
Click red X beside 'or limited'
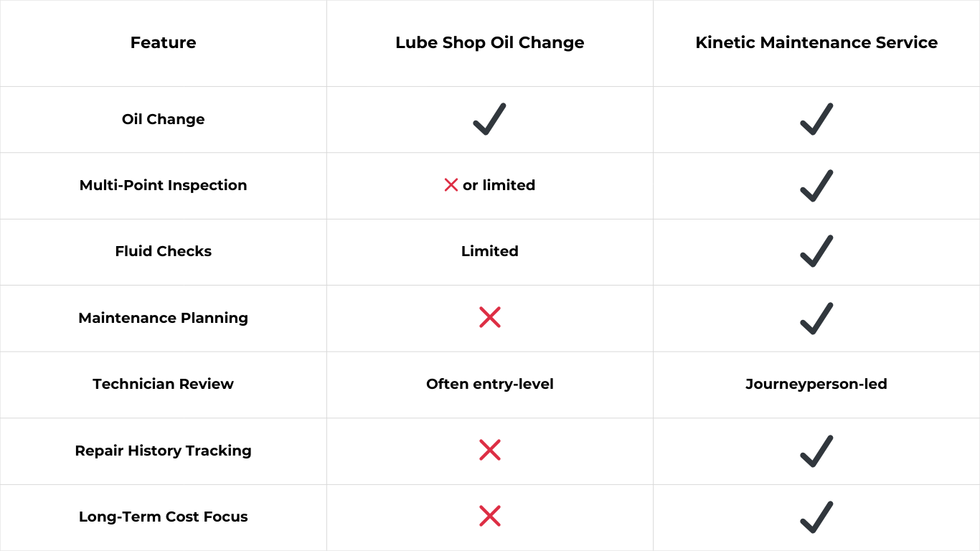(451, 185)
